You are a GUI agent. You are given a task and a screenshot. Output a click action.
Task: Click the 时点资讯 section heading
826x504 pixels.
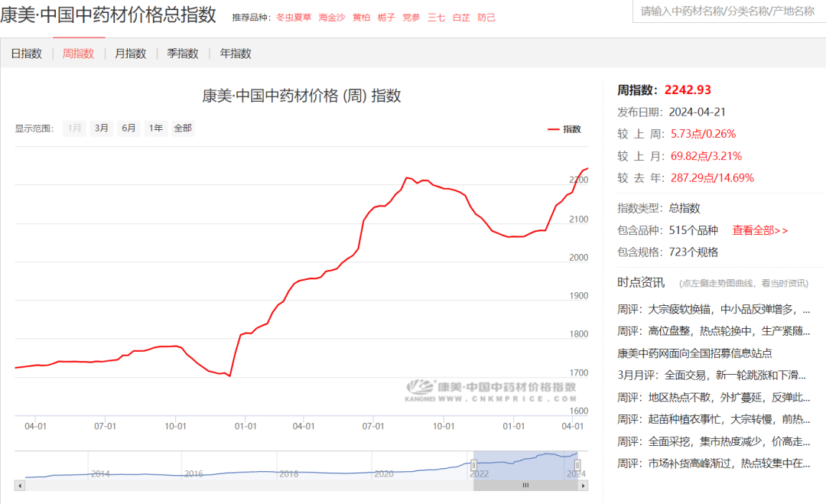(x=641, y=283)
